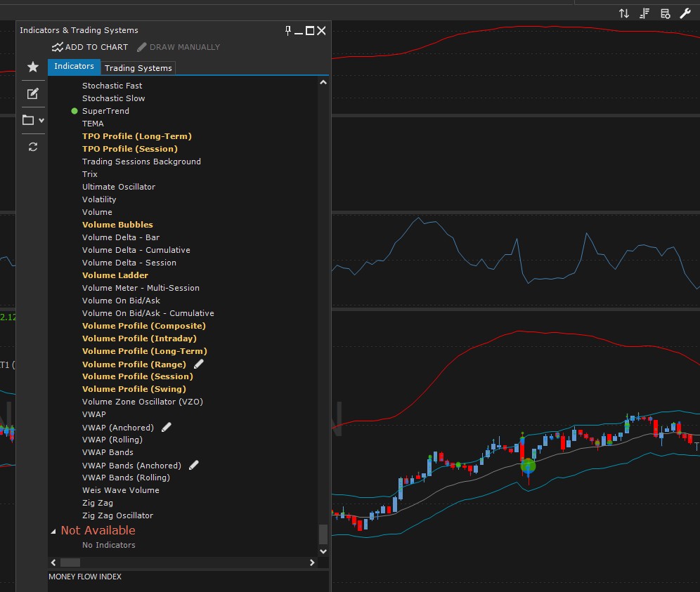Click the green dot next to SuperTrend
This screenshot has height=592, width=700.
click(x=74, y=111)
